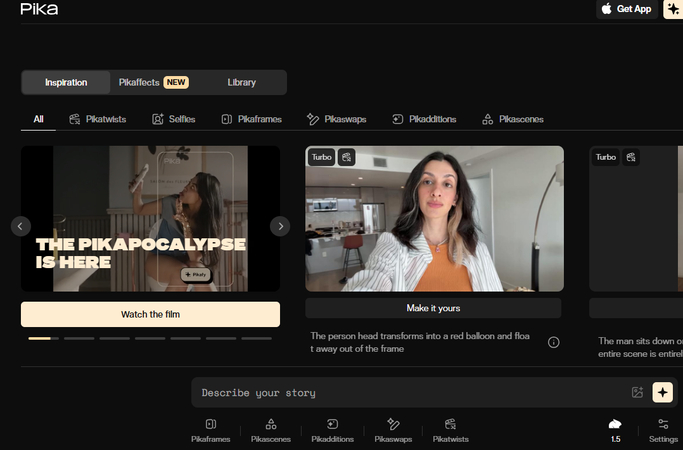Viewport: 683px width, 450px height.
Task: Click the NEW badge on Pikaffects
Action: [176, 82]
